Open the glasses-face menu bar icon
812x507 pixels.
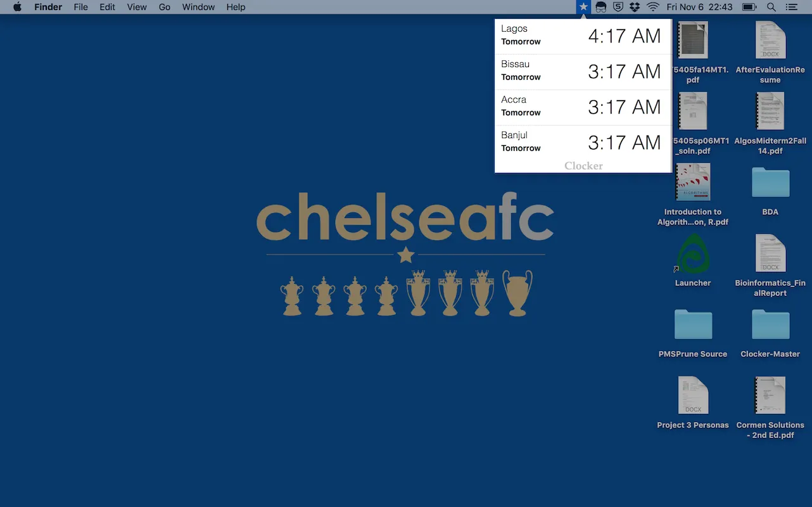pyautogui.click(x=601, y=7)
